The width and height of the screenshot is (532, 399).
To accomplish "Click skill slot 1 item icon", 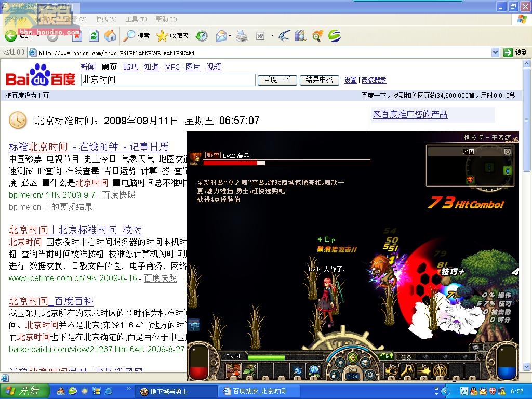I will click(x=233, y=371).
